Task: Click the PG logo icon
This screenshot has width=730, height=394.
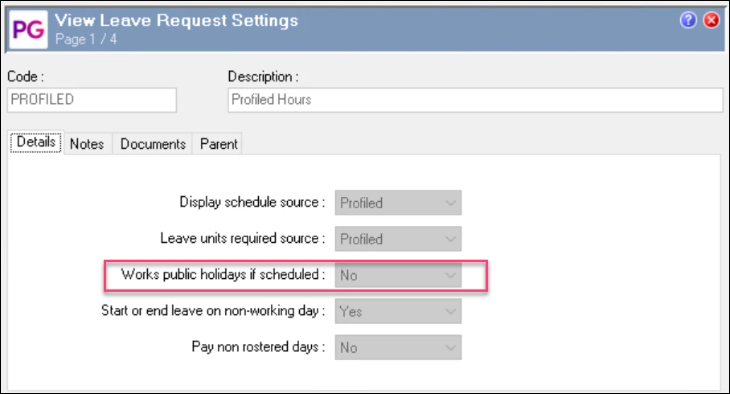Action: (x=28, y=30)
